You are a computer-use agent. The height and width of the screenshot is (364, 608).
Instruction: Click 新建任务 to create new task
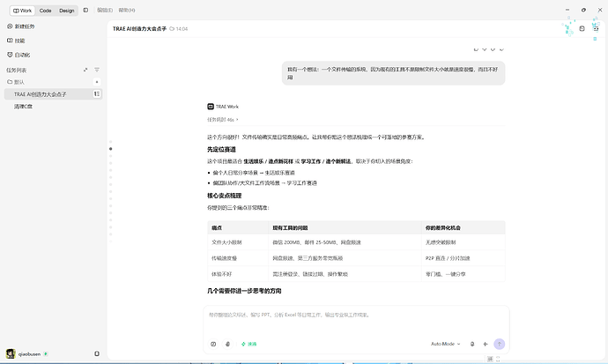[21, 26]
